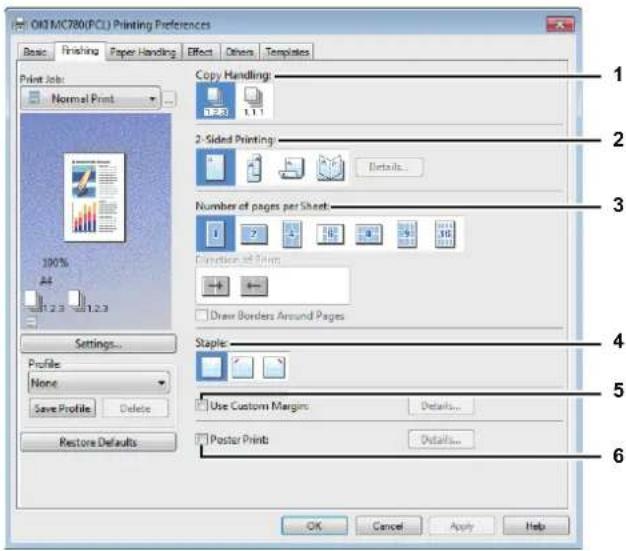The width and height of the screenshot is (626, 551).
Task: Click Apply button
Action: [462, 526]
